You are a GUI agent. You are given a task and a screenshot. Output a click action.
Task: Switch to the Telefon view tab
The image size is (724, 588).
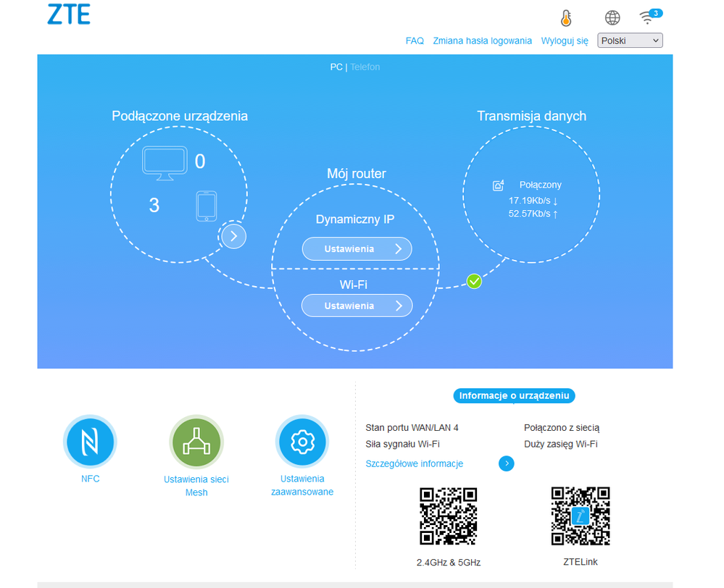coord(365,67)
